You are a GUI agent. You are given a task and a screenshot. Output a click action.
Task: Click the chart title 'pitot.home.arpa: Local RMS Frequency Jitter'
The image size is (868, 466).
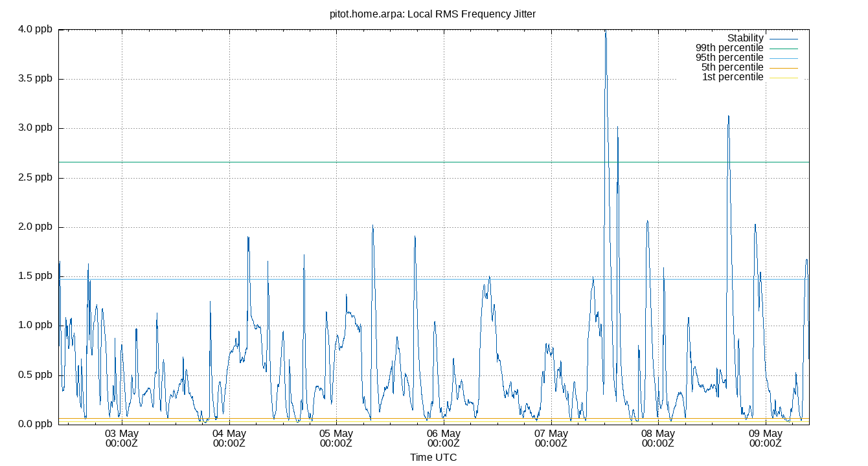(x=433, y=14)
